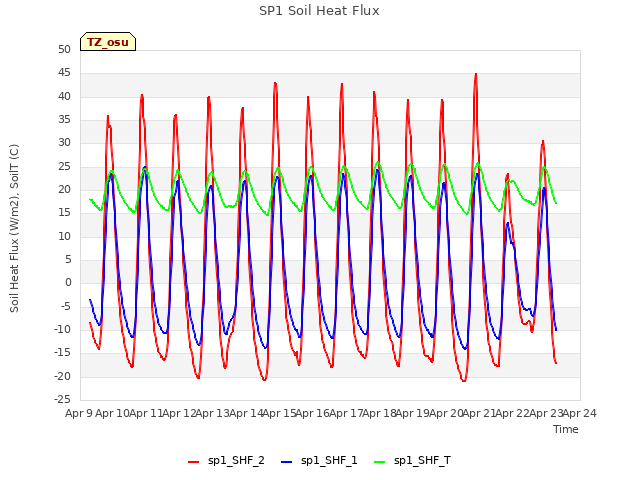Click the Apr 13 x-axis tick label
The width and height of the screenshot is (640, 480).
212,413
